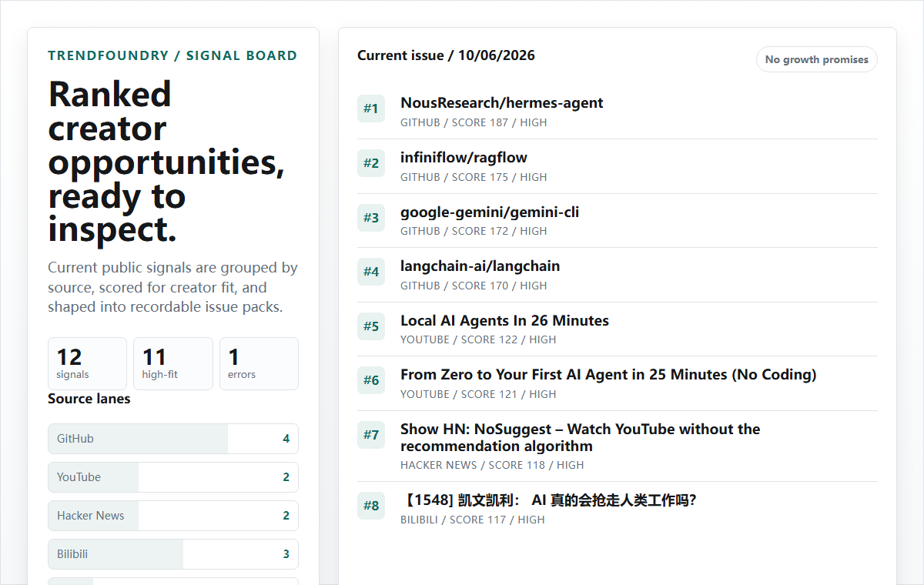Click the #1 rank badge
Viewport: 924px width, 585px height.
click(371, 109)
